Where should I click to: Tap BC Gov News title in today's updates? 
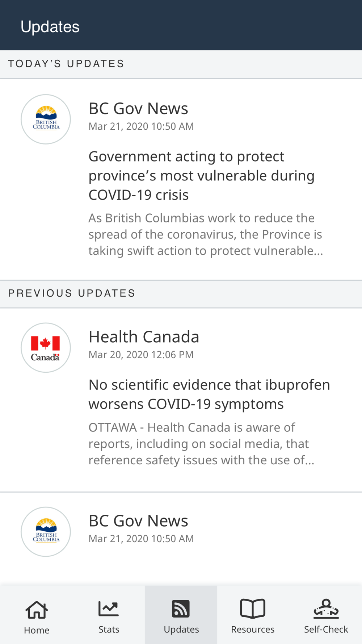tap(138, 109)
